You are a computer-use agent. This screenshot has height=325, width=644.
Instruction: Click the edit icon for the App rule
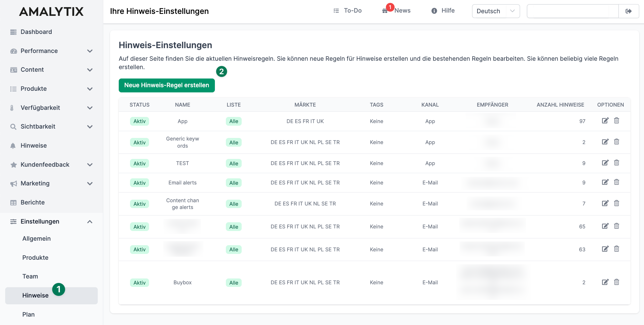(605, 121)
